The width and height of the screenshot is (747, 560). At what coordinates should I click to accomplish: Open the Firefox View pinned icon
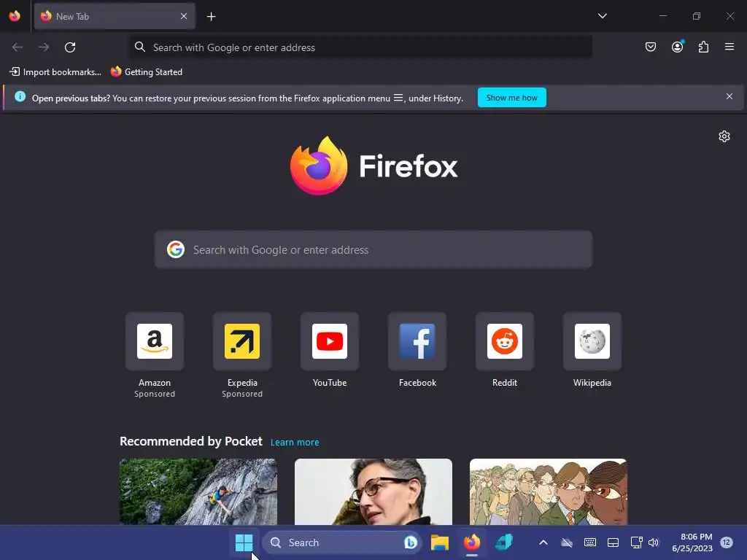[15, 16]
